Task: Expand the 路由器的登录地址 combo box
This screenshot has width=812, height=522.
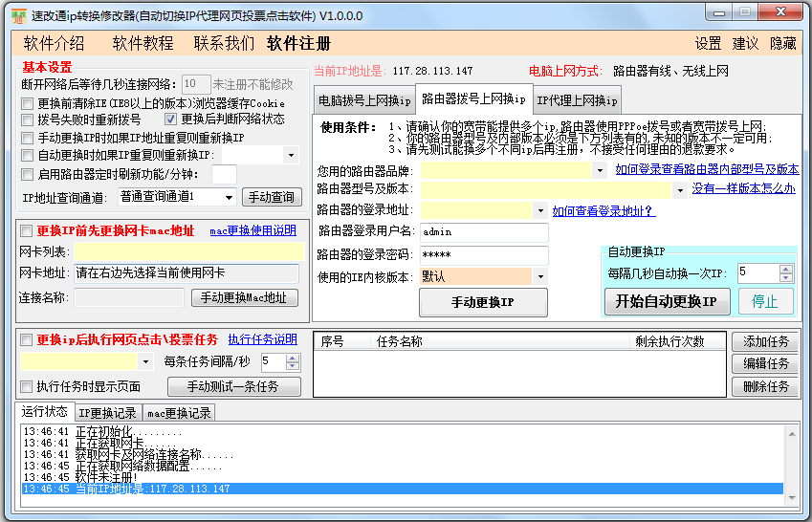Action: [541, 211]
